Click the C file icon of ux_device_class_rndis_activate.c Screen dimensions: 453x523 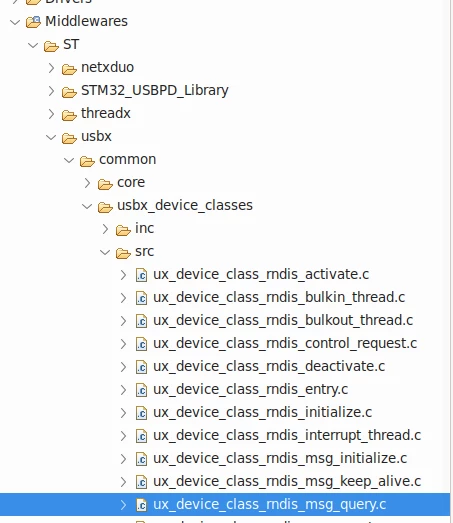pyautogui.click(x=141, y=275)
